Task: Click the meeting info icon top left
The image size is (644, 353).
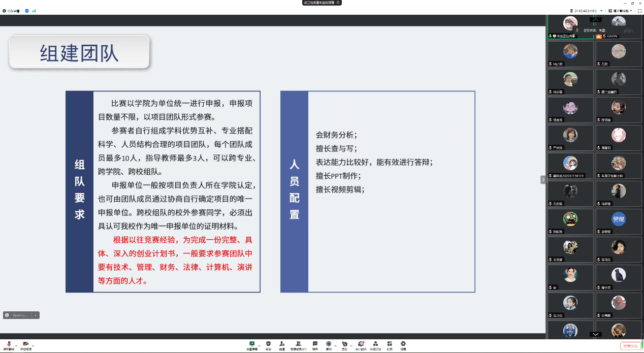Action: coord(5,11)
